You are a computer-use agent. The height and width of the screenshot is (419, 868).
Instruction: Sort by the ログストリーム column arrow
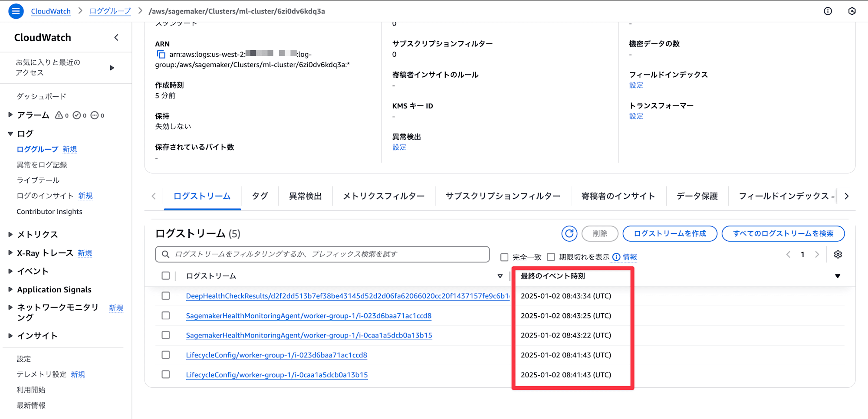pos(500,276)
